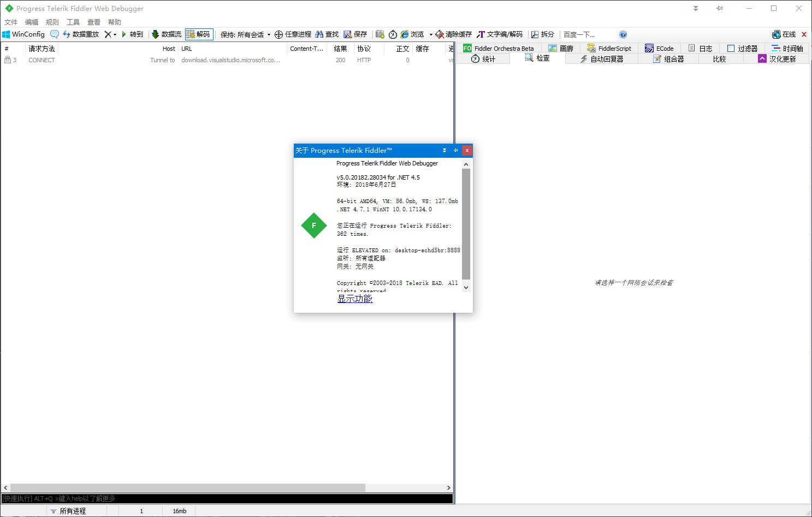Click ribbon options icon in main title bar

[696, 8]
